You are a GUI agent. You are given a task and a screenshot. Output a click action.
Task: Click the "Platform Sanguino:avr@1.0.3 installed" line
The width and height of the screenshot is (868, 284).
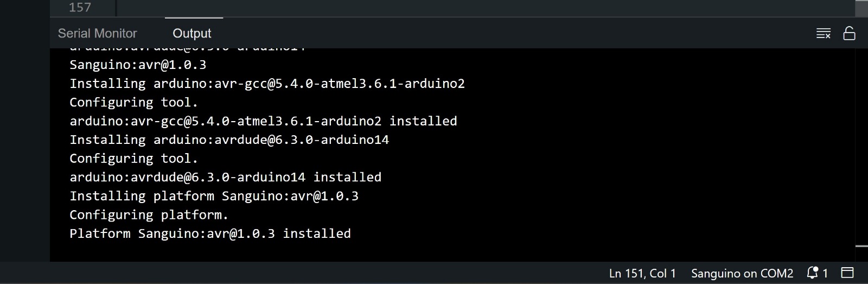click(210, 233)
